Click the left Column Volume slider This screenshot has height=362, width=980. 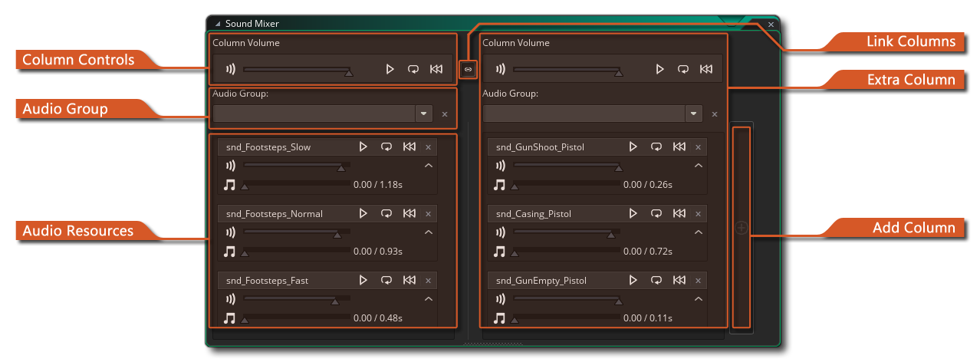click(296, 69)
